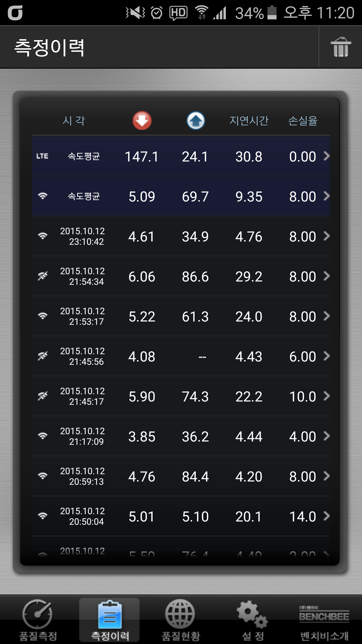Select the LTE network icon in average row
This screenshot has height=644, width=362.
(x=42, y=156)
